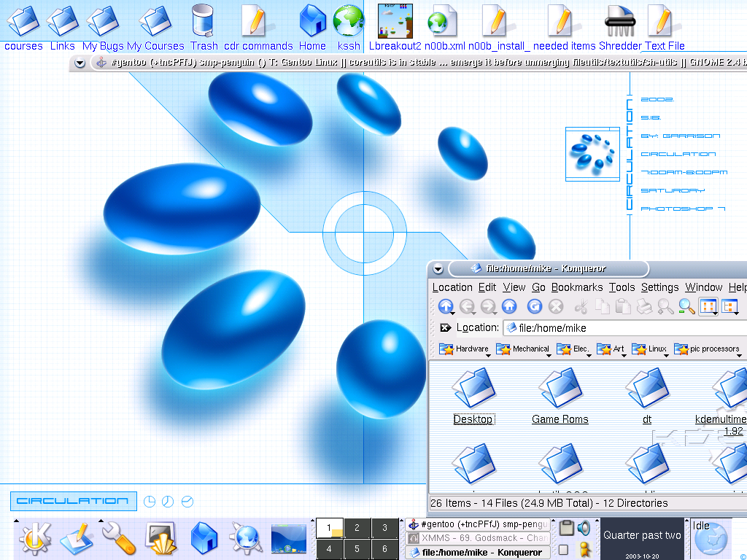Select the Tree View mode button
This screenshot has height=560, width=747.
tap(729, 307)
